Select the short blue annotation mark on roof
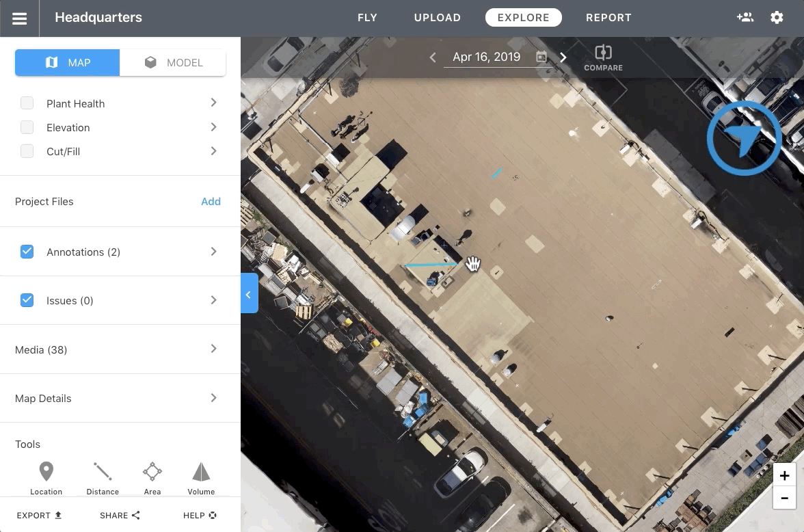Viewport: 804px width, 532px height. pyautogui.click(x=496, y=173)
